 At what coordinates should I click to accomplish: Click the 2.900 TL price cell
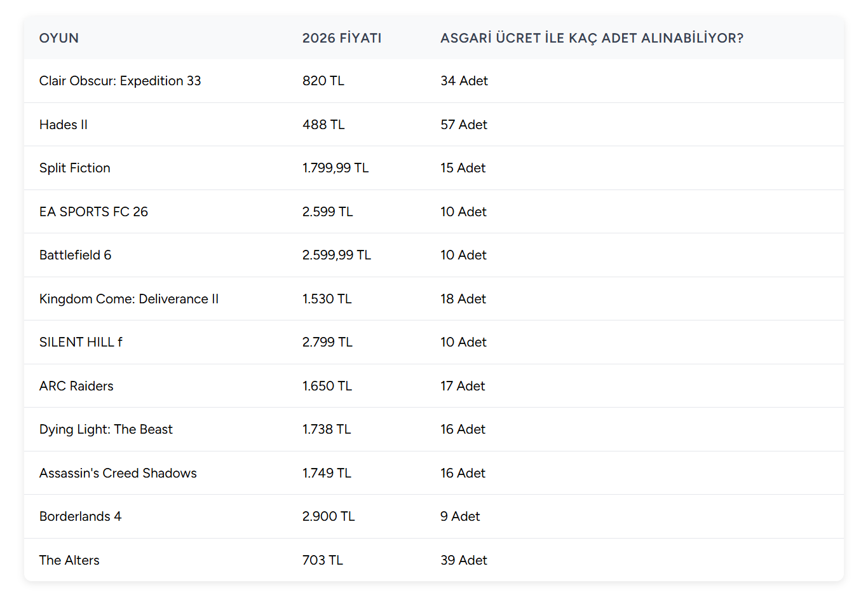click(329, 516)
